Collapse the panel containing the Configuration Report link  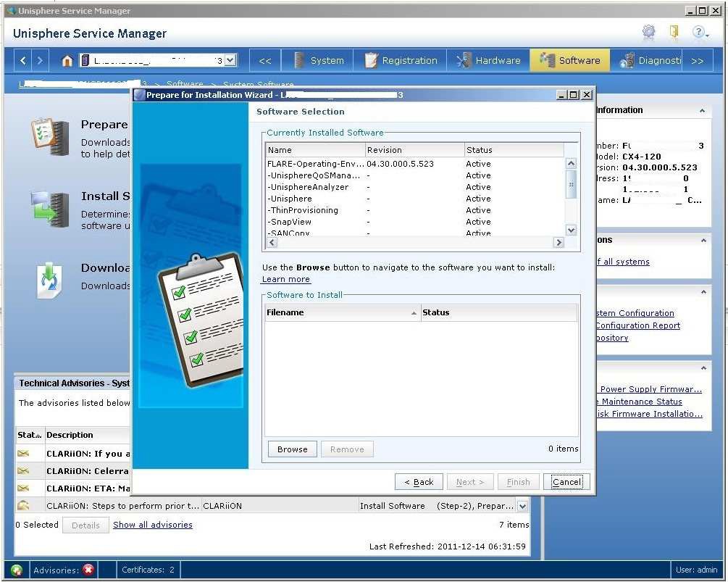click(703, 291)
